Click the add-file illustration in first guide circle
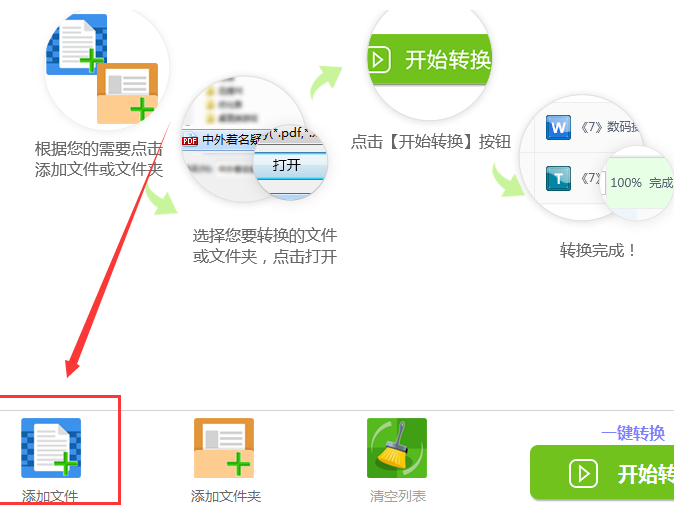 (77, 44)
